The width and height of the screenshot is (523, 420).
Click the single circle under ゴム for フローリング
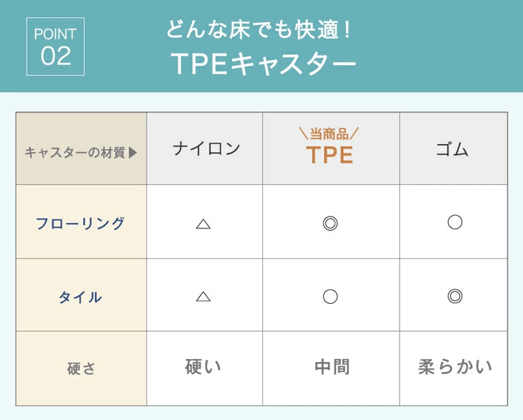454,222
